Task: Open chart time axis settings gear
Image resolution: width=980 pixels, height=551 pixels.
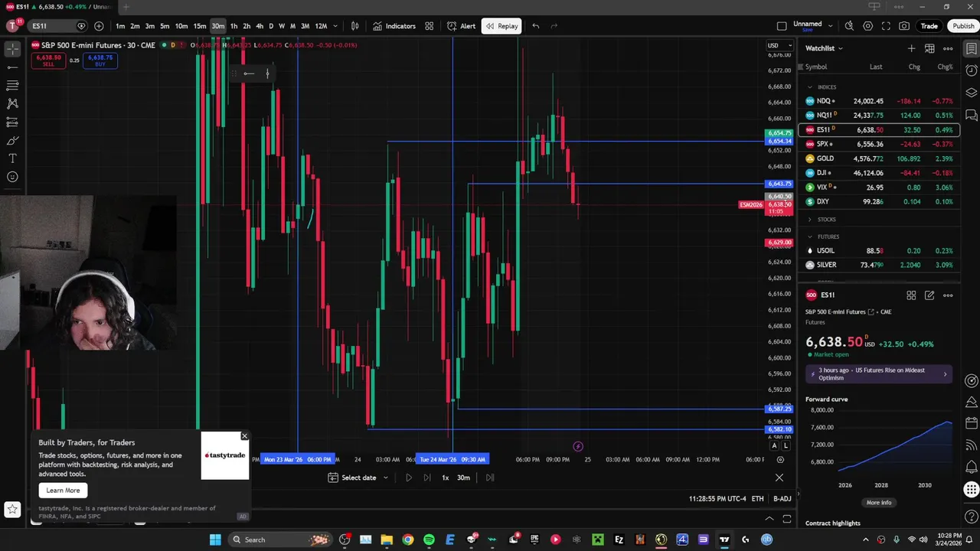Action: (780, 460)
